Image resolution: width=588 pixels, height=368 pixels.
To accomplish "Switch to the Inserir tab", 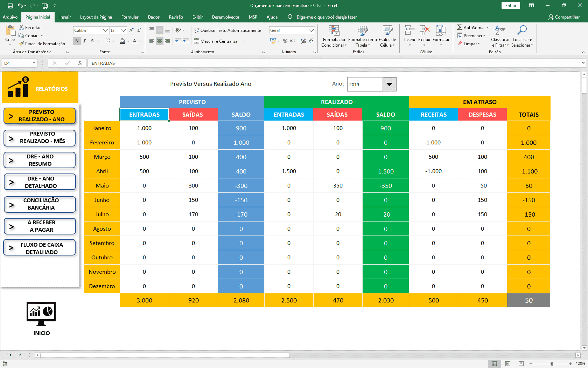I will [65, 17].
